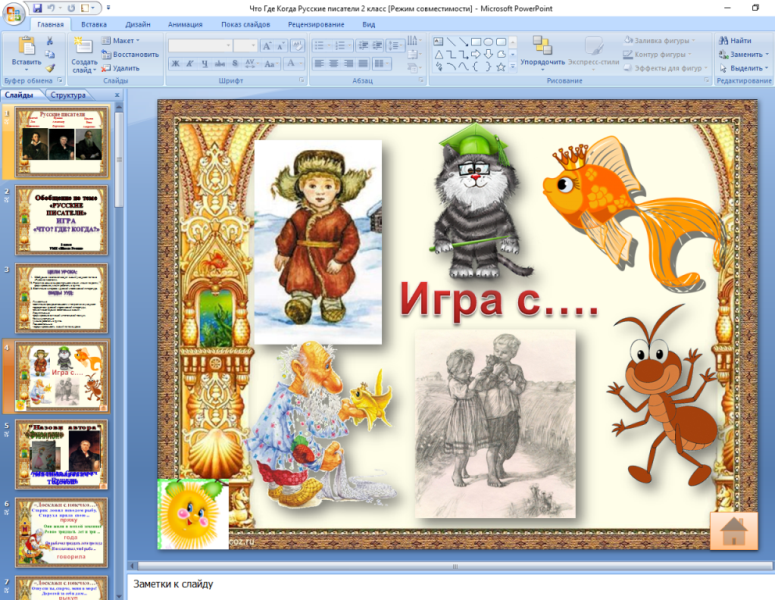Switch to the Структура outline tab
The image size is (775, 600).
pyautogui.click(x=68, y=95)
